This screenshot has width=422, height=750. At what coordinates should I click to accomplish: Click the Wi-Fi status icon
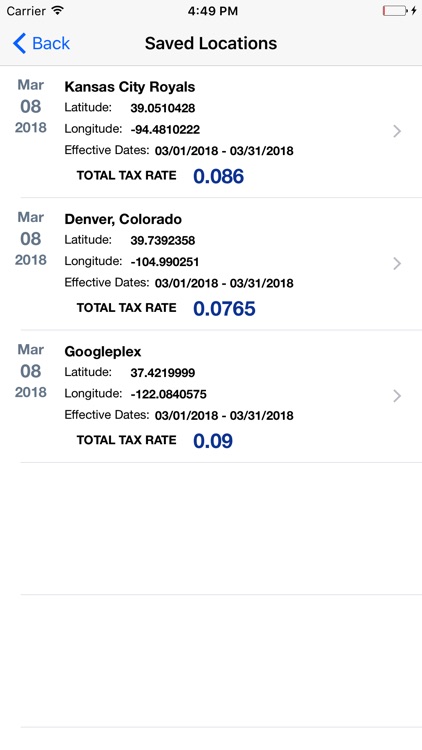coord(58,11)
